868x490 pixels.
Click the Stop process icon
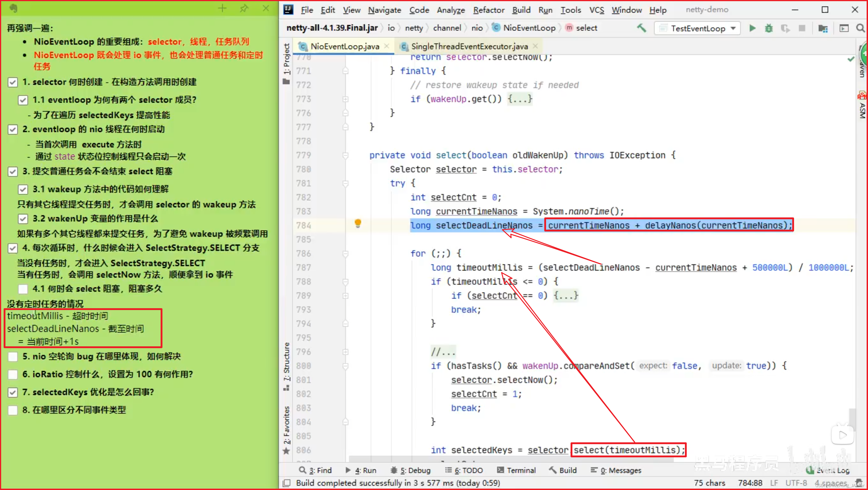(802, 28)
